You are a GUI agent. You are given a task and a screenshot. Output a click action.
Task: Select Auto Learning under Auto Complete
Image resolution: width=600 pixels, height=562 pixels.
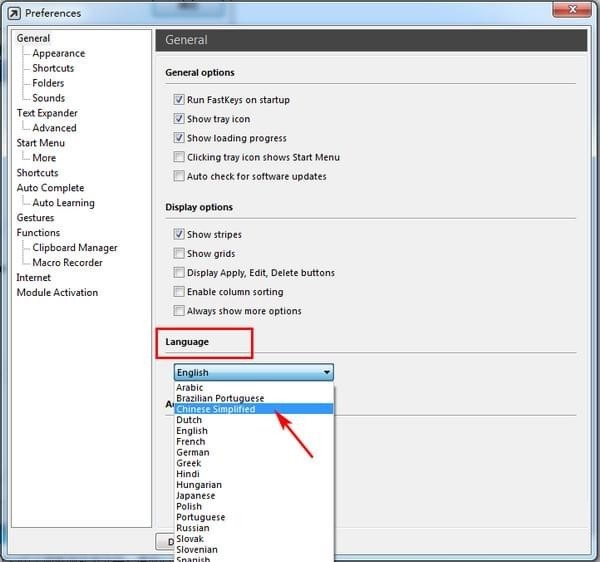(x=63, y=203)
